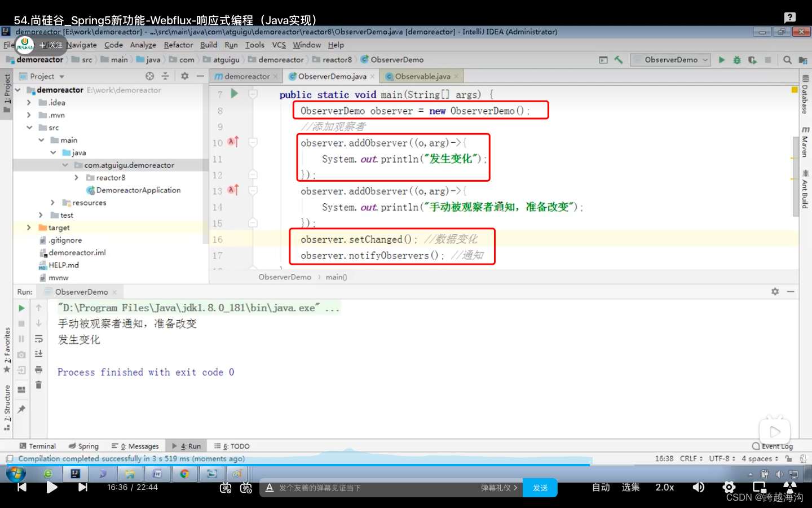Open video player settings gear
This screenshot has height=508, width=812.
tap(729, 487)
